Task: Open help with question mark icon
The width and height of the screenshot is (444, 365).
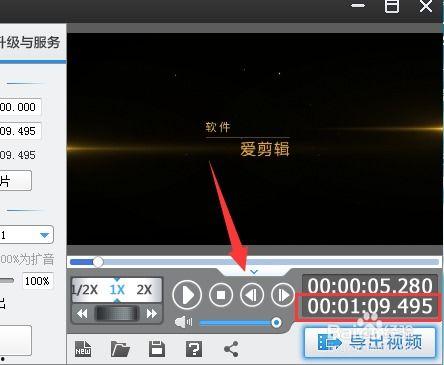Action: coord(194,349)
